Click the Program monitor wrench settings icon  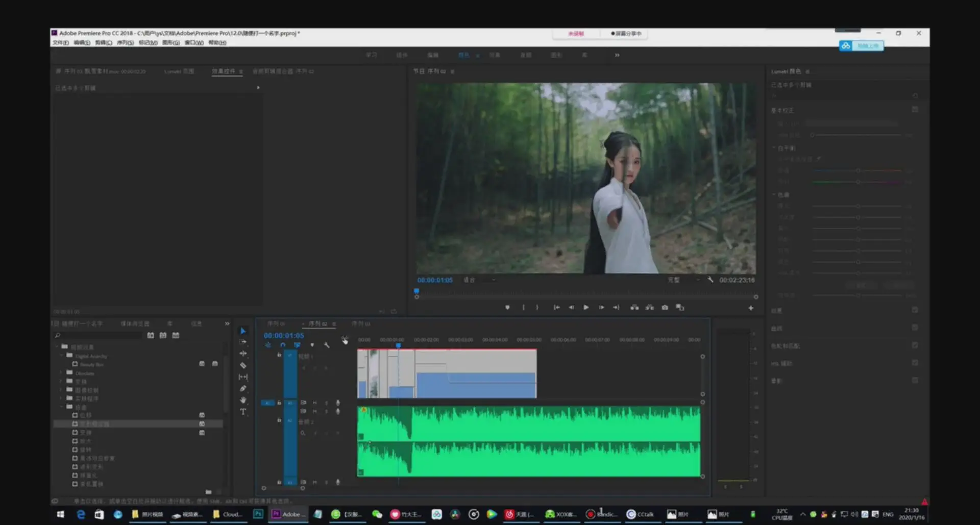pos(710,280)
